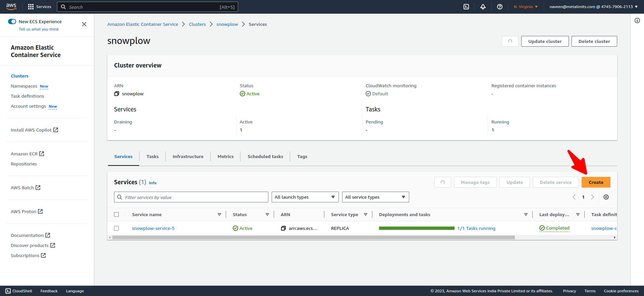Switch to the Tags tab
644x296 pixels.
[x=302, y=156]
